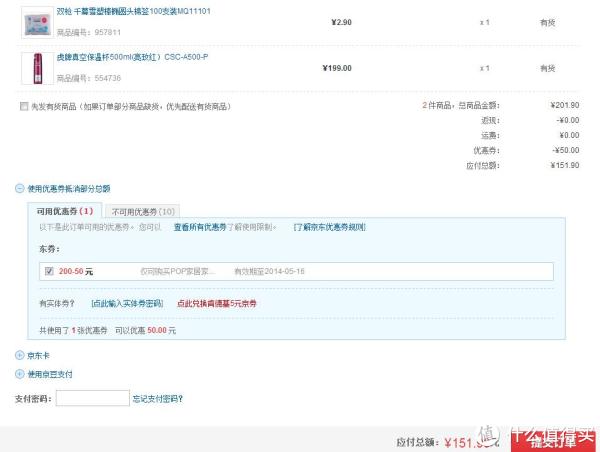Click the cotton swab product thumbnail
The image size is (600, 452).
[37, 23]
